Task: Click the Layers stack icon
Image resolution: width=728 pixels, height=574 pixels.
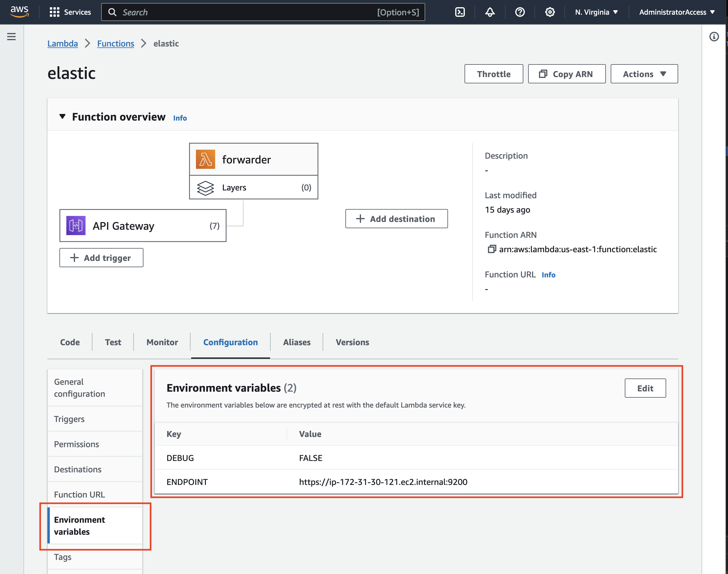Action: coord(206,188)
